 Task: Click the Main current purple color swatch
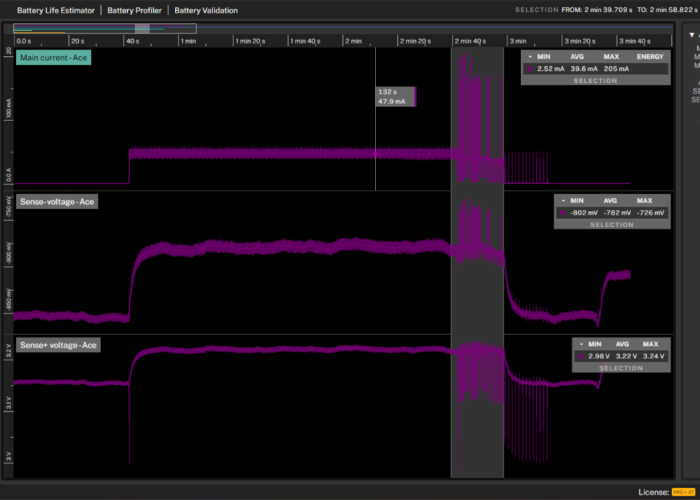pos(530,69)
